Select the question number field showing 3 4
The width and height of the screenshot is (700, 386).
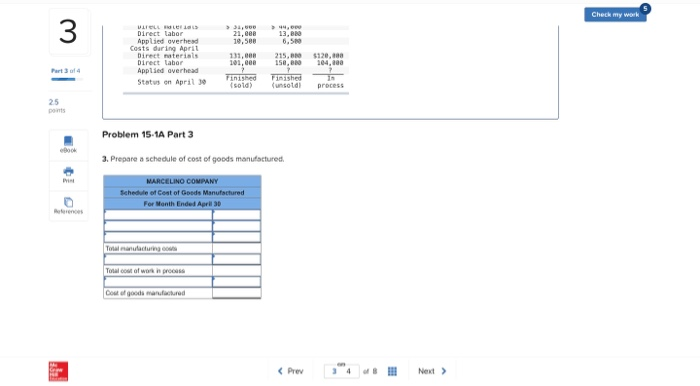(x=342, y=371)
